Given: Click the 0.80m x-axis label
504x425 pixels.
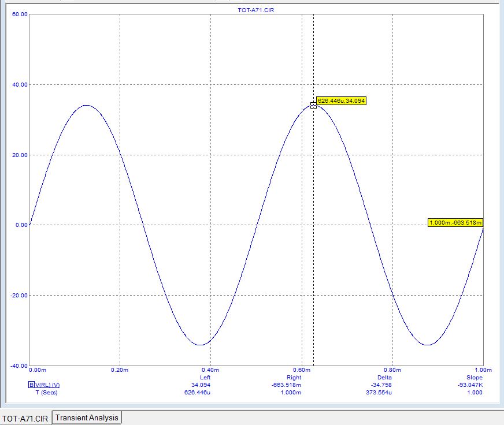Looking at the screenshot, I should pos(392,370).
